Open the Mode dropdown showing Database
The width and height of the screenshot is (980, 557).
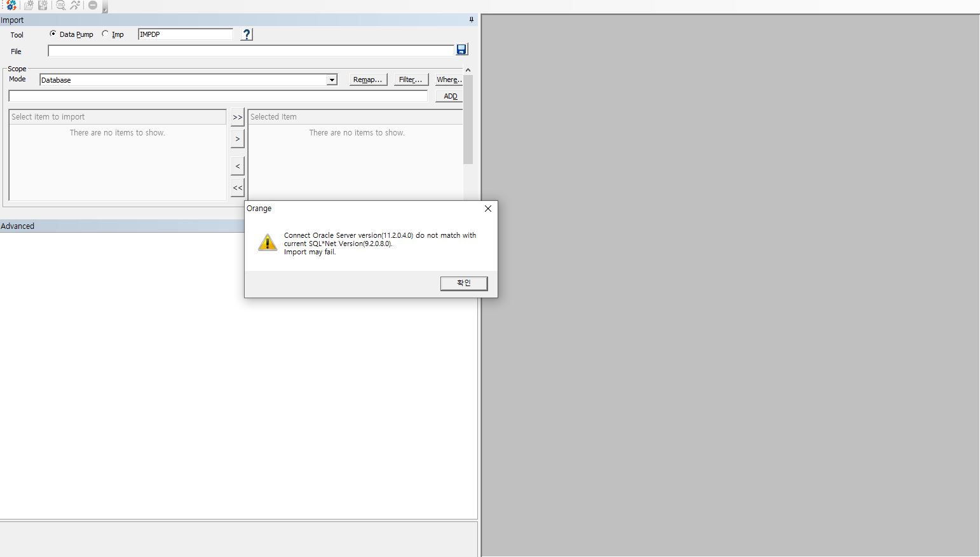coord(331,80)
